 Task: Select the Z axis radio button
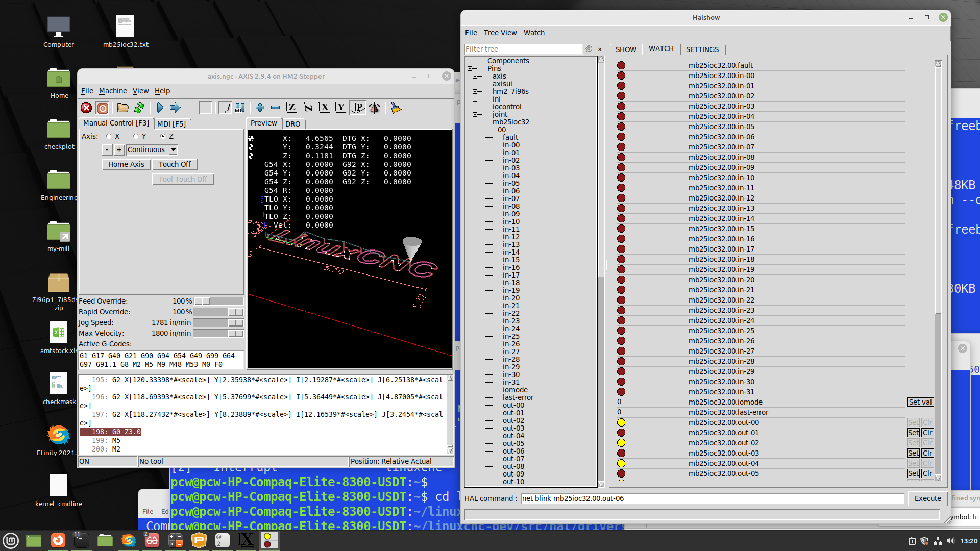(163, 136)
